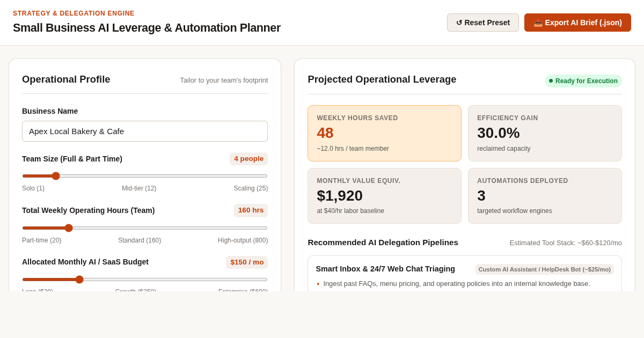Adjust the Monthly AI / SaaS Budget slider
This screenshot has height=338, width=644.
pyautogui.click(x=145, y=280)
